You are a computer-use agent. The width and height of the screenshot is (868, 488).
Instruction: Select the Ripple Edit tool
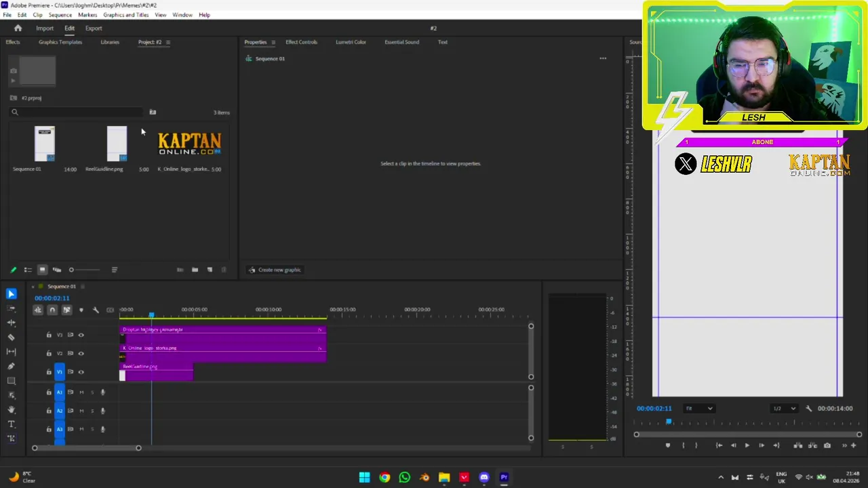point(11,323)
